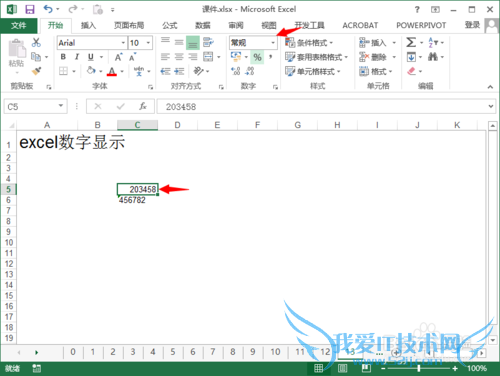This screenshot has width=500, height=376.
Task: Align text left
Action: pyautogui.click(x=165, y=57)
